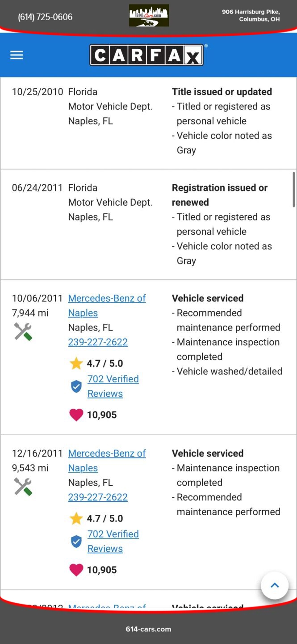Open Mercedes-Benz of Naples link dated 10/06/2011
297x644 pixels.
(107, 298)
